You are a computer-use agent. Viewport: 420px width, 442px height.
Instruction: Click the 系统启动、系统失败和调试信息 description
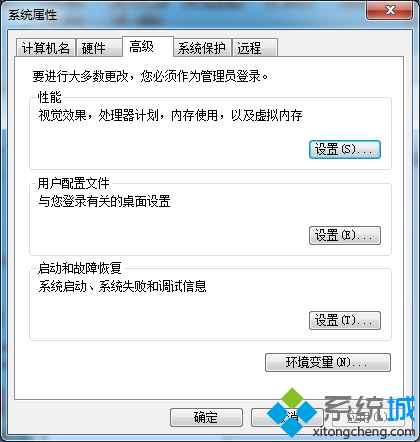click(122, 286)
